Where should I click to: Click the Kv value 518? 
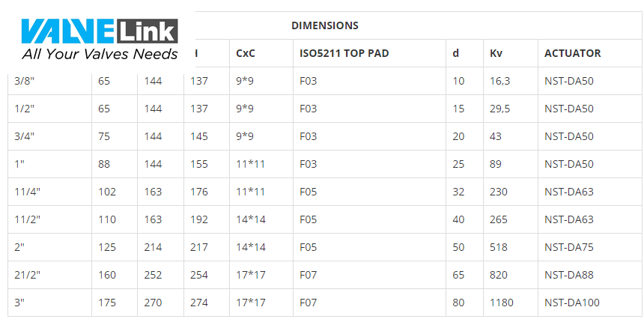[499, 247]
